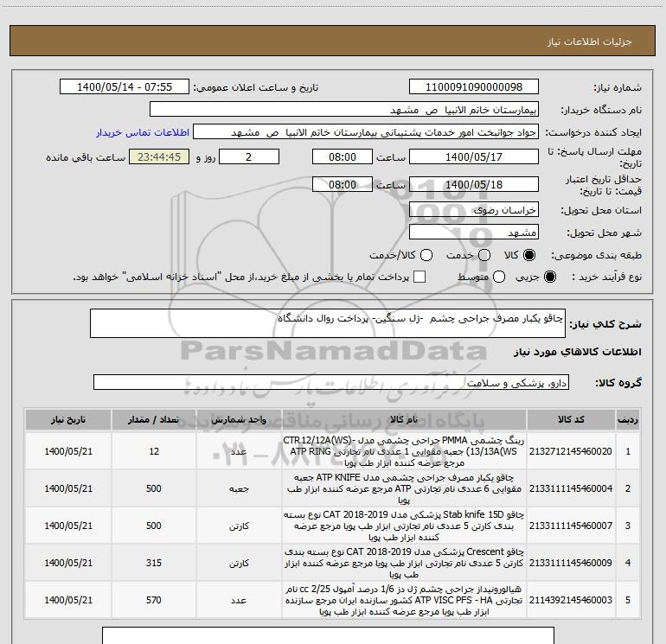The image size is (666, 644).
Task: Click the شماره نیاز field 1100091090000098
Action: [474, 87]
